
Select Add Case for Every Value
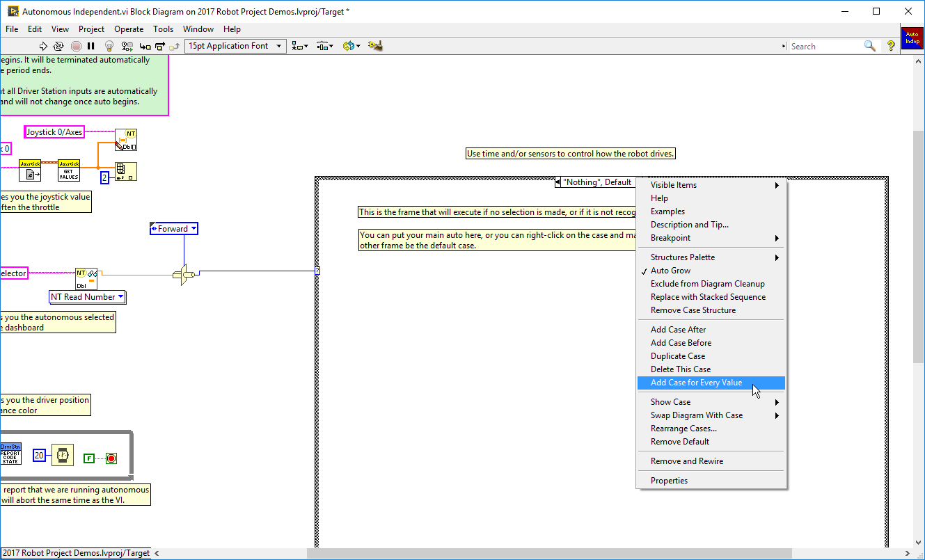711,383
